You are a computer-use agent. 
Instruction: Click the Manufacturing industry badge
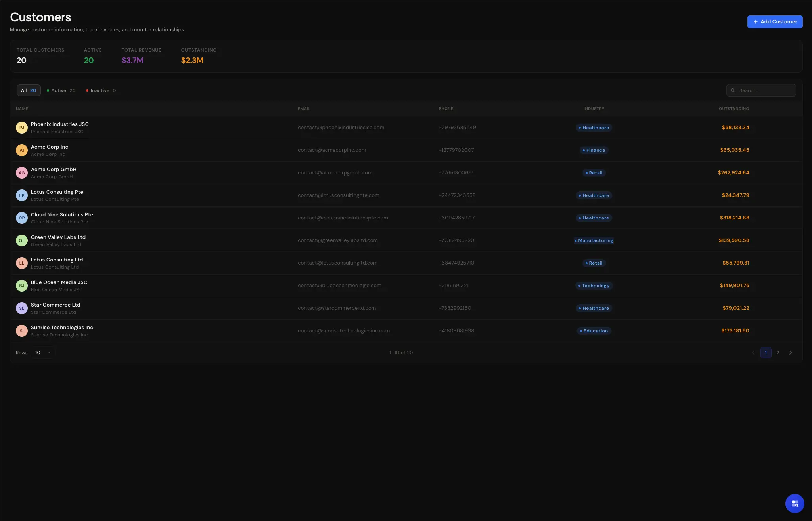click(594, 240)
